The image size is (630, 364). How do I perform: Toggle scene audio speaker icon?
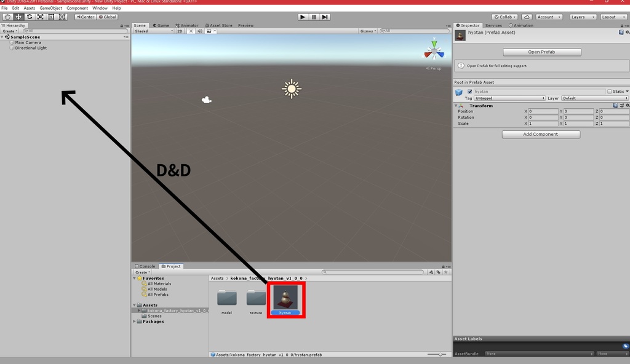[x=200, y=31]
